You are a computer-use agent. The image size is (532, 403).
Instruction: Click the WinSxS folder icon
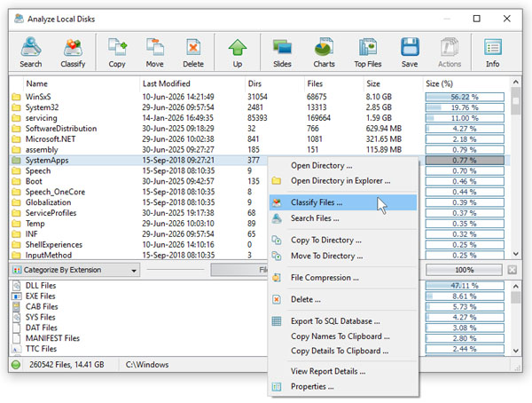[16, 97]
